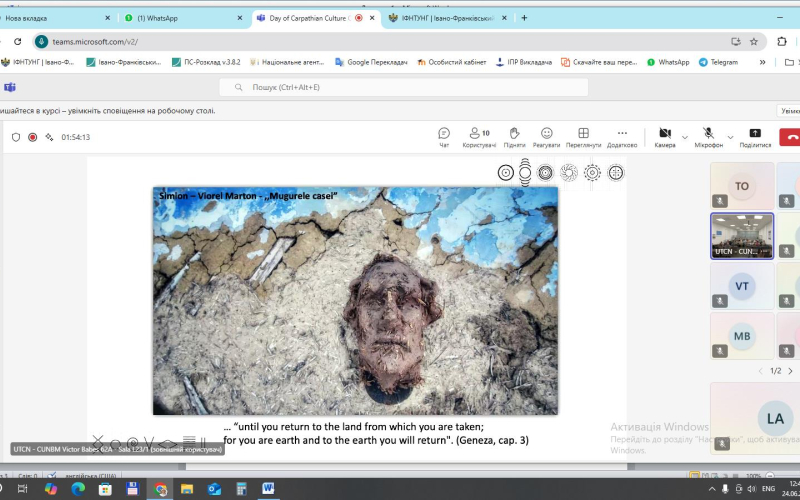The width and height of the screenshot is (800, 500).
Task: Show the participants list (Користувачі)
Action: pyautogui.click(x=479, y=137)
